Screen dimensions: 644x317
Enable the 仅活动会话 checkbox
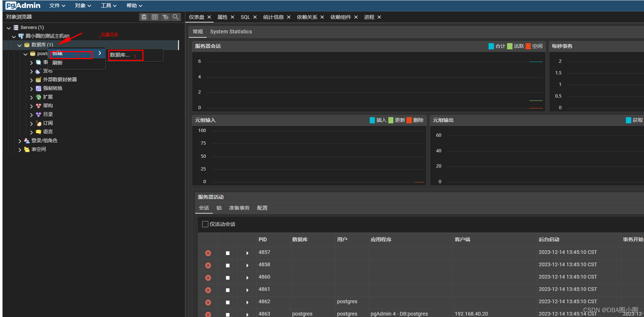(205, 224)
